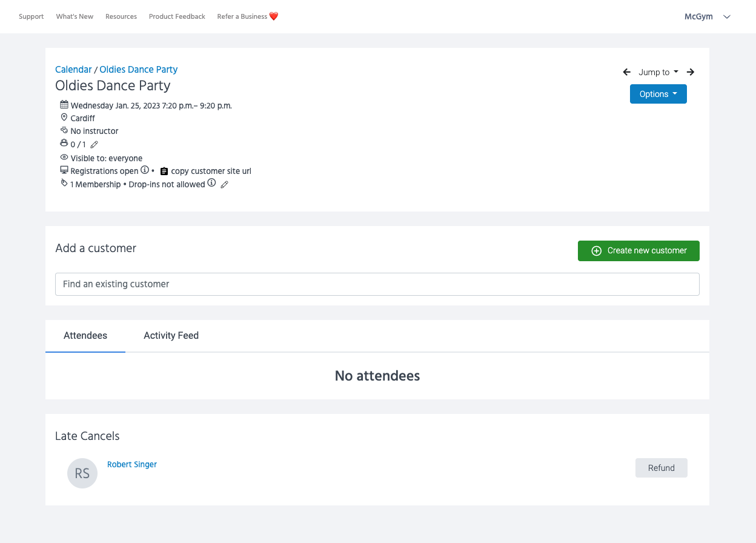
Task: Expand the Options dropdown button
Action: (658, 94)
